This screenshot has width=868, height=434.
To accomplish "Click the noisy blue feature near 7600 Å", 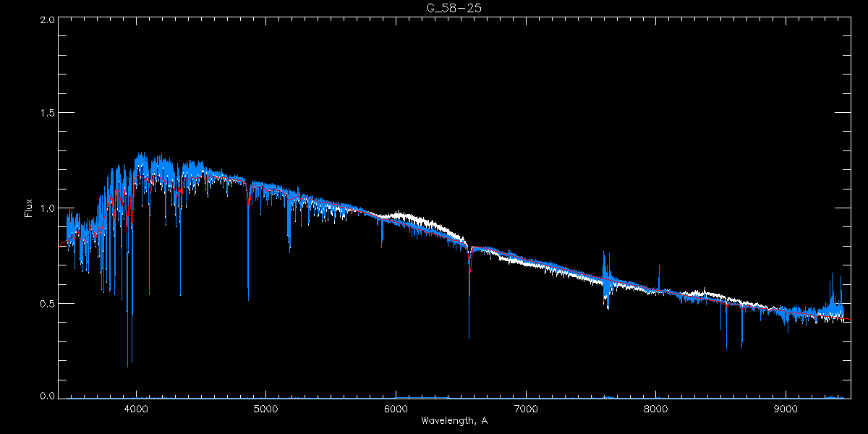I will coord(606,278).
